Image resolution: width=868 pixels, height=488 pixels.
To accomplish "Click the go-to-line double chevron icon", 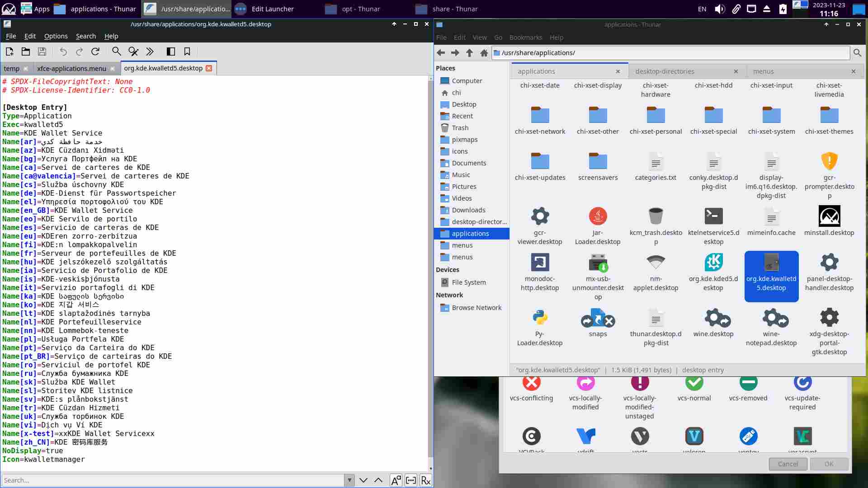I will [150, 52].
